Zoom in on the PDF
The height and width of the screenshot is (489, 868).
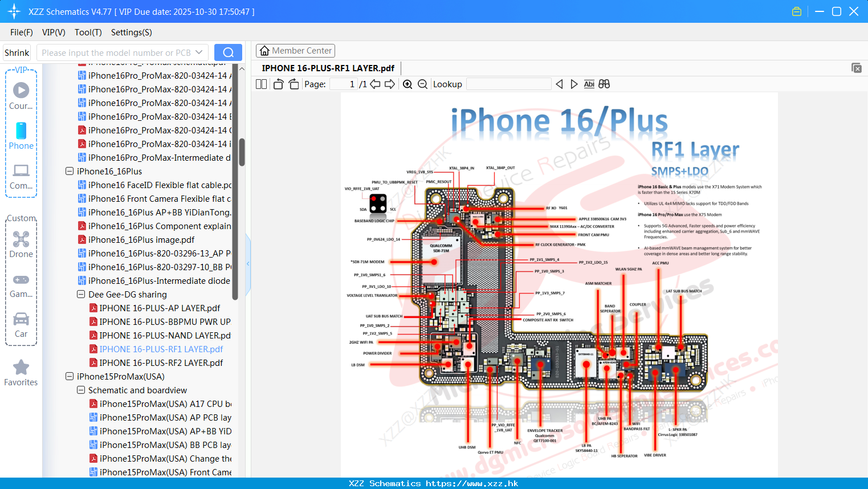(x=407, y=84)
